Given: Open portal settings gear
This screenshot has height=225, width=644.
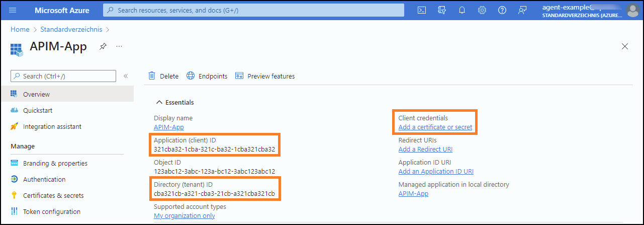Looking at the screenshot, I should point(482,10).
